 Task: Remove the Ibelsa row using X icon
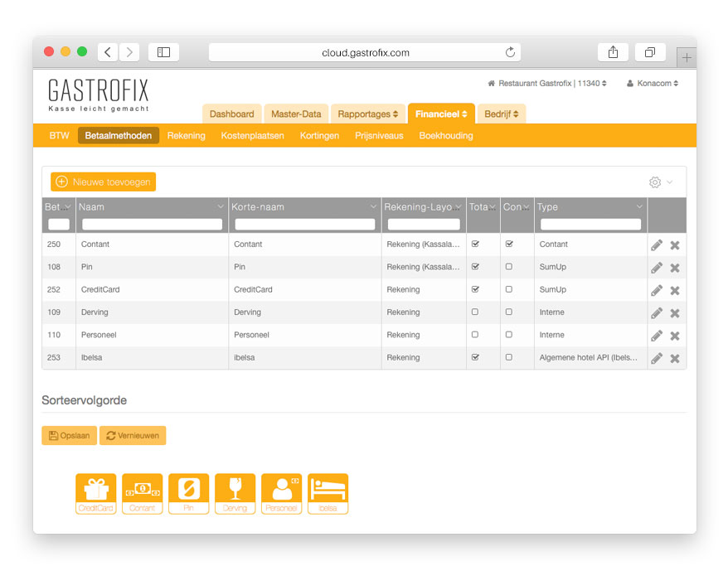[x=675, y=358]
